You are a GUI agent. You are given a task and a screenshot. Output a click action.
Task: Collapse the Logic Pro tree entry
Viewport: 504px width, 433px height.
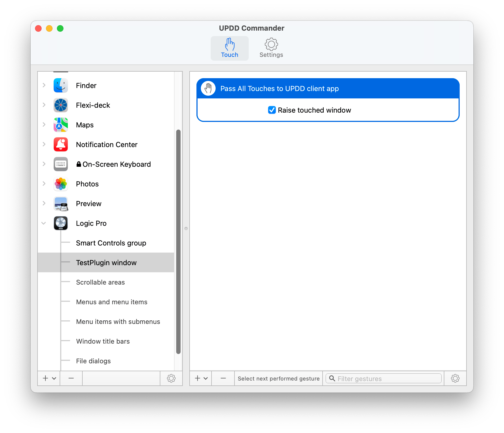44,223
